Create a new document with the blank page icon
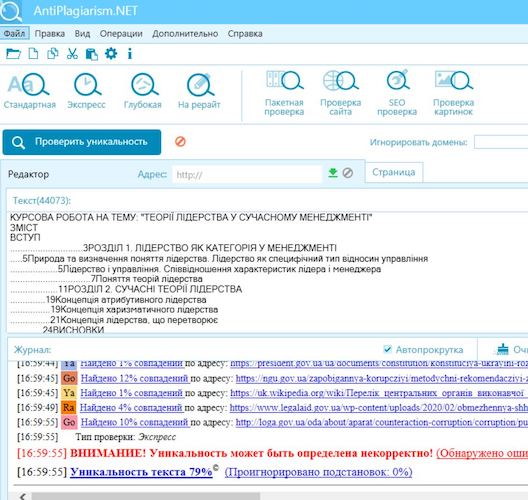 pyautogui.click(x=33, y=54)
